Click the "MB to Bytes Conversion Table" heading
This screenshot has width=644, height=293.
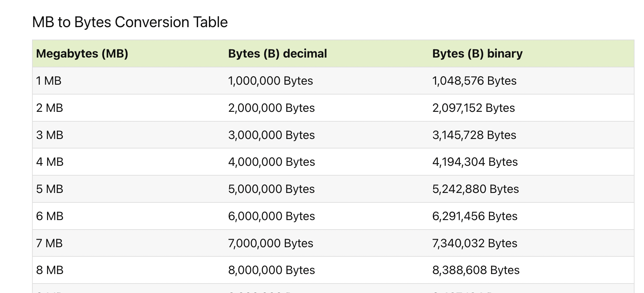point(130,22)
